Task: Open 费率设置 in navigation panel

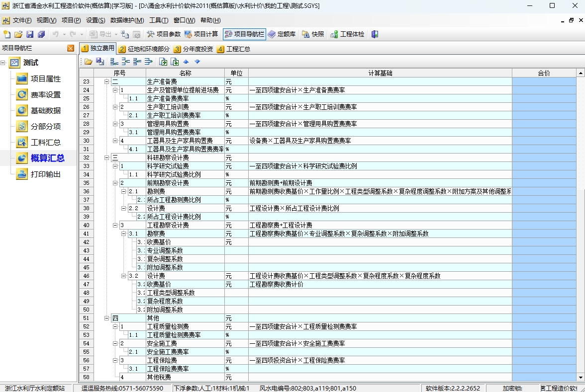Action: (38, 94)
